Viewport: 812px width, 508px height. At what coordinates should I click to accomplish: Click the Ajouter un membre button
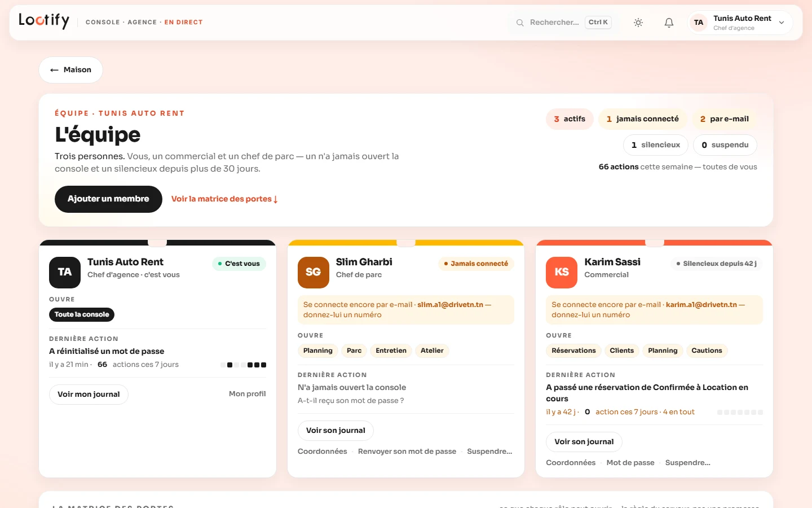(x=108, y=199)
